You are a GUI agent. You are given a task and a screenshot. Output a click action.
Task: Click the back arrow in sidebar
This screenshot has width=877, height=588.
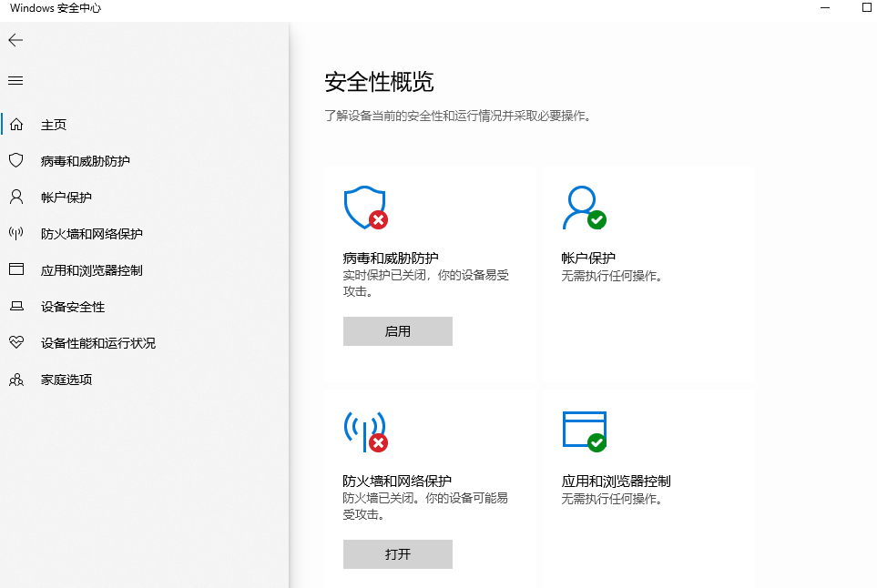coord(15,40)
